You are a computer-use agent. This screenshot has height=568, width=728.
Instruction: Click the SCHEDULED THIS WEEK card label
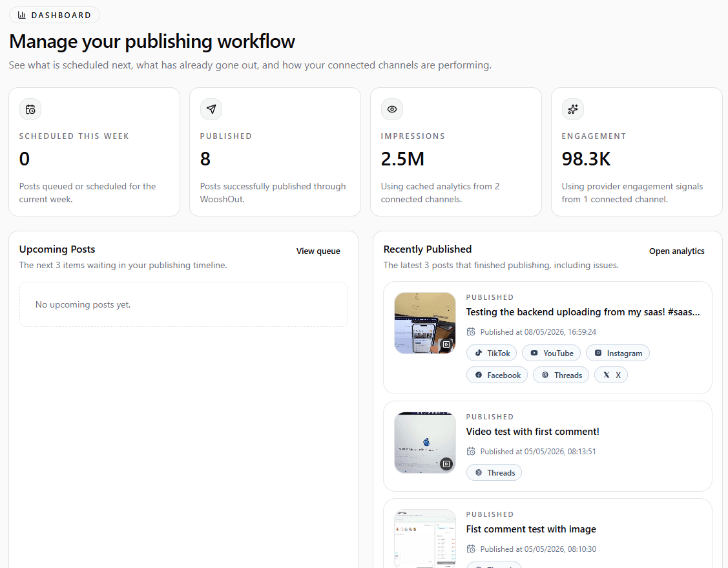(x=74, y=136)
